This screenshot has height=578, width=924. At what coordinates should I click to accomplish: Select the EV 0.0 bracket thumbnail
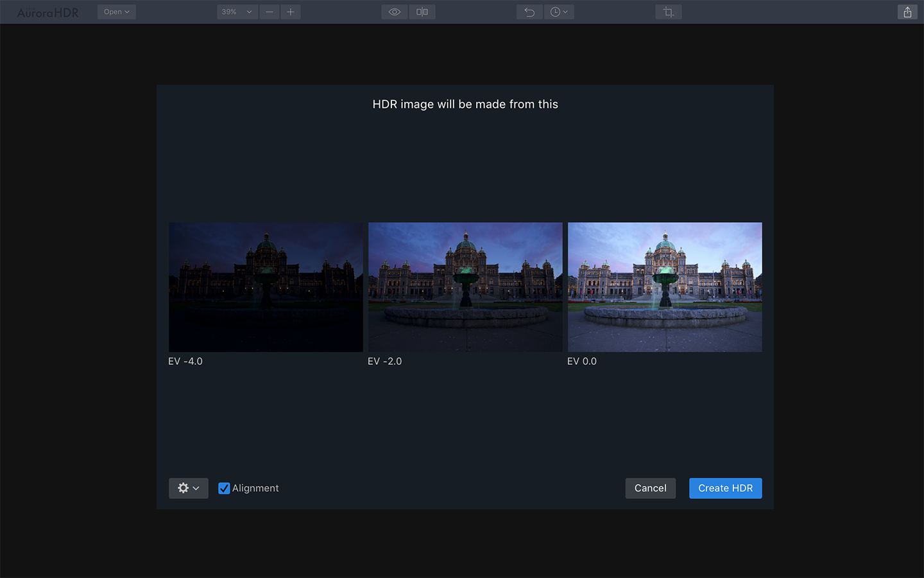tap(665, 287)
